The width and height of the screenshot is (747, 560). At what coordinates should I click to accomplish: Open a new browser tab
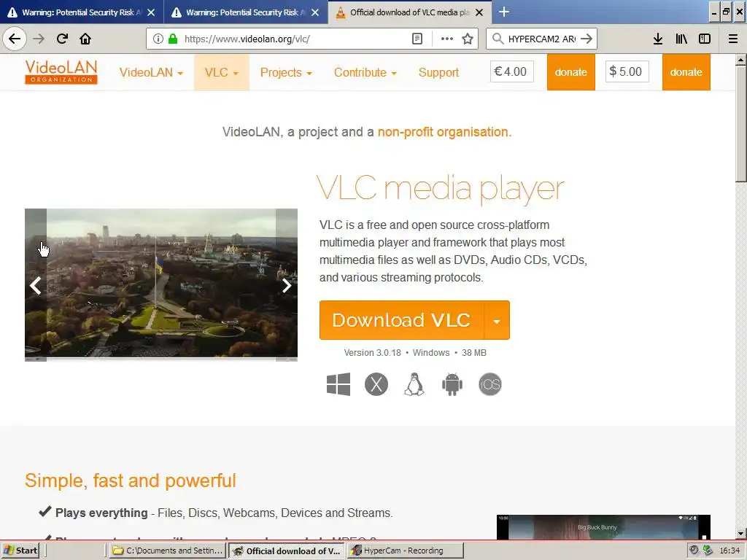504,12
